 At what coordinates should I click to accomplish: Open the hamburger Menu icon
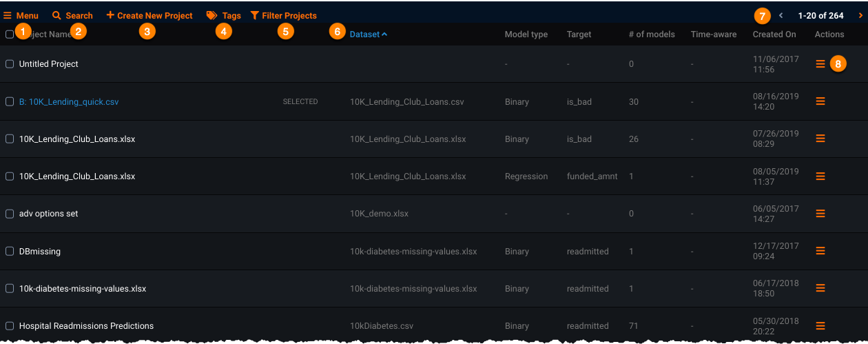(8, 15)
